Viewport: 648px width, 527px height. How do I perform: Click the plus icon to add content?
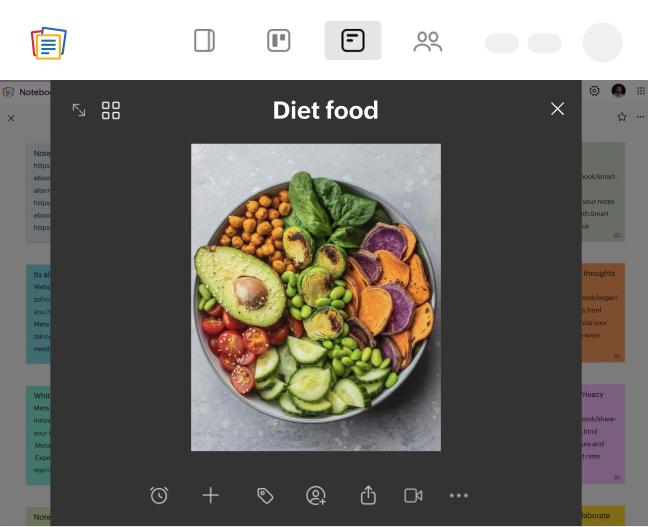click(x=211, y=495)
